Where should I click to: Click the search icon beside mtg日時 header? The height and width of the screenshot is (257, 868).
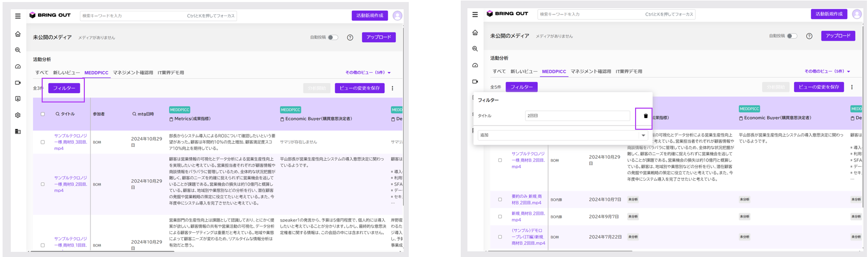pos(134,114)
